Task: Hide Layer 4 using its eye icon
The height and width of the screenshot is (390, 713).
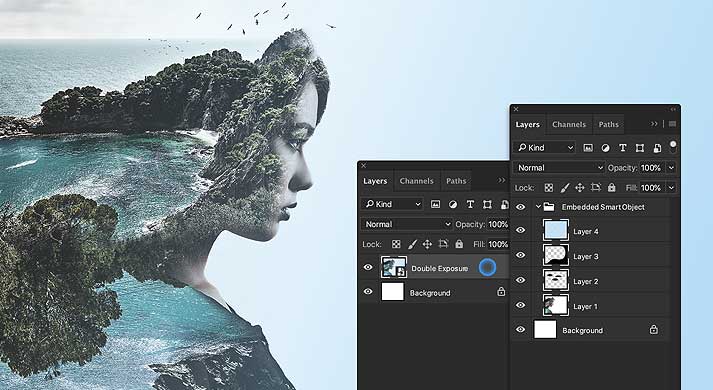Action: click(x=521, y=230)
